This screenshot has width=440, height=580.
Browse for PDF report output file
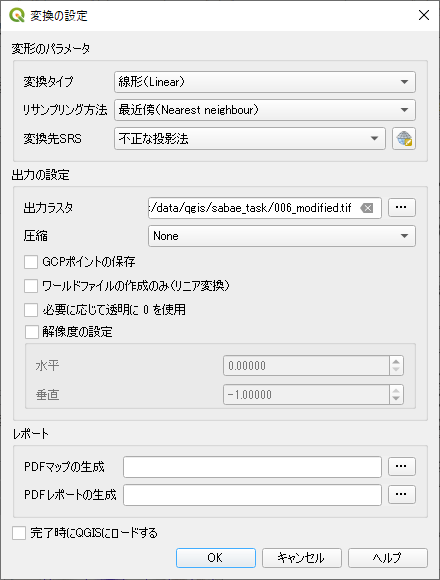(x=402, y=495)
